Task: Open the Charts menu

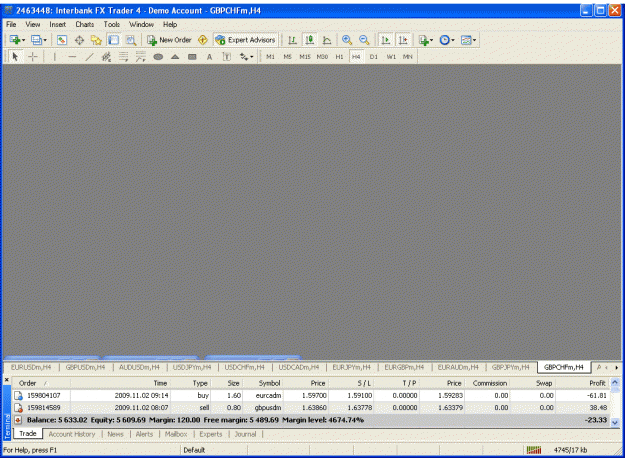Action: coord(85,24)
